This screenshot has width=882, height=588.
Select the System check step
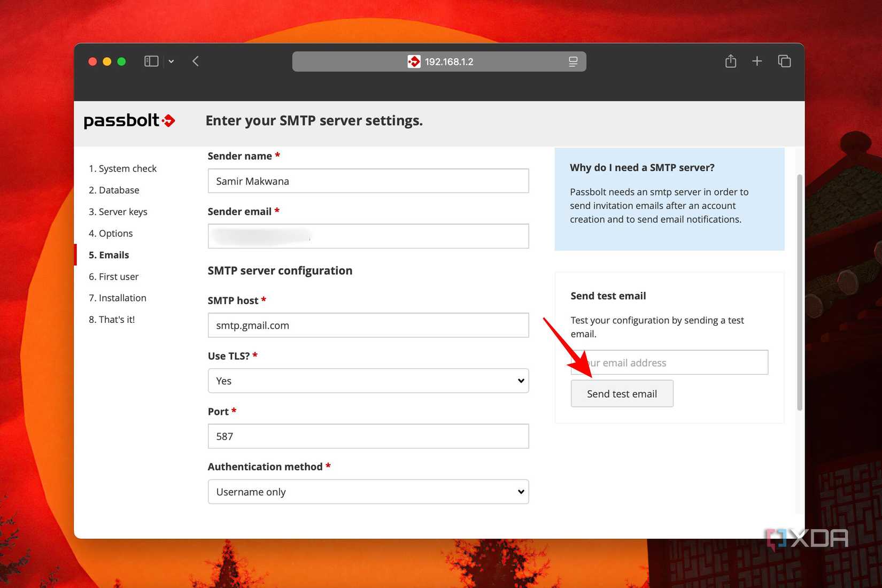(x=122, y=168)
